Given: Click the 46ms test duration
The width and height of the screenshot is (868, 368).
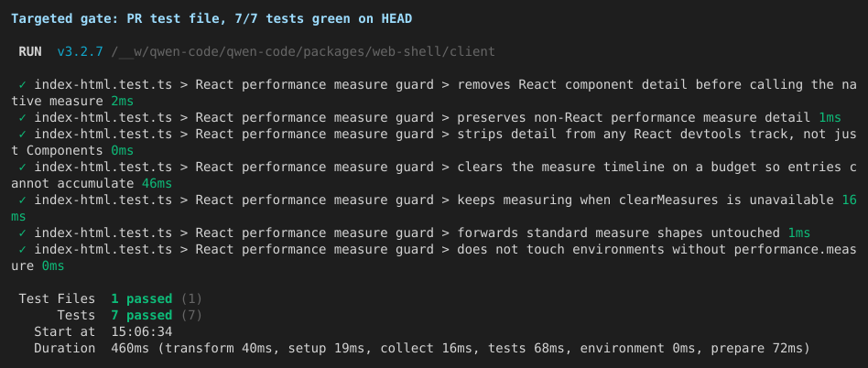Looking at the screenshot, I should (x=157, y=183).
